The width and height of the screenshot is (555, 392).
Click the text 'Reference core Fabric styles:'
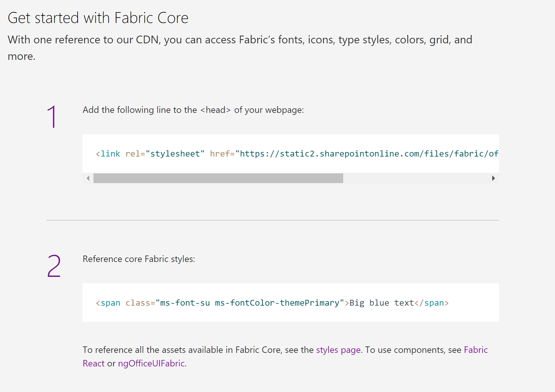pyautogui.click(x=139, y=259)
